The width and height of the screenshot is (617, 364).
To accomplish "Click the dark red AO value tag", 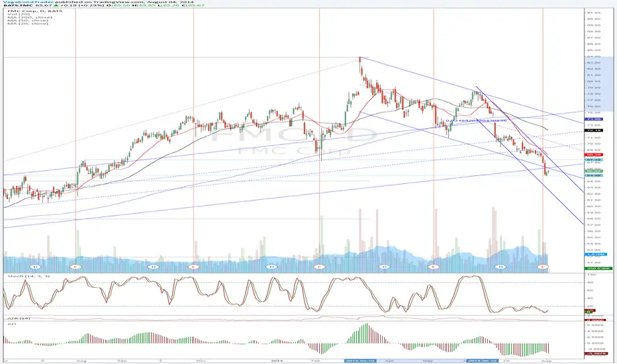I will coord(594,353).
